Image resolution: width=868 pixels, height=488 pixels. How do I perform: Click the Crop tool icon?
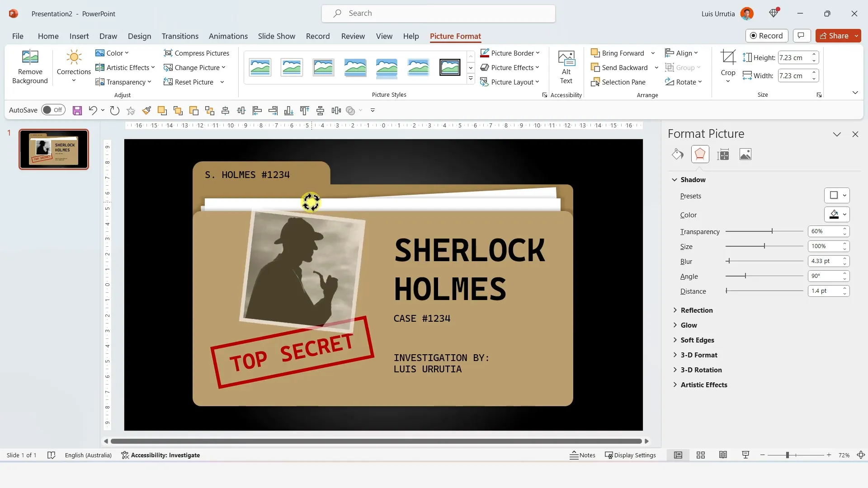pyautogui.click(x=728, y=58)
